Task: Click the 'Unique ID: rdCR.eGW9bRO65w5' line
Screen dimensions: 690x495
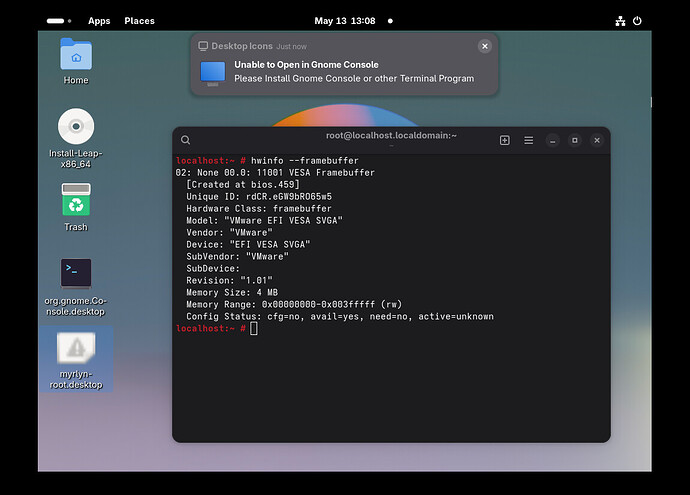Action: tap(259, 197)
